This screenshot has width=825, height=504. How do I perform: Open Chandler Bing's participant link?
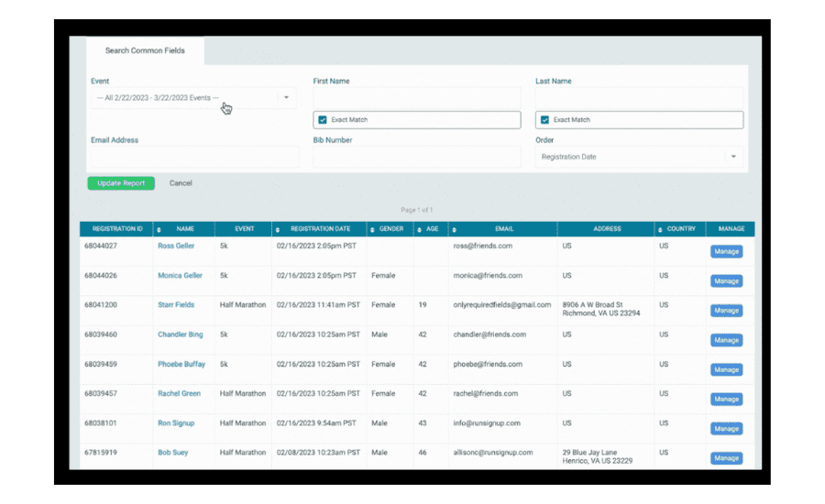(181, 334)
